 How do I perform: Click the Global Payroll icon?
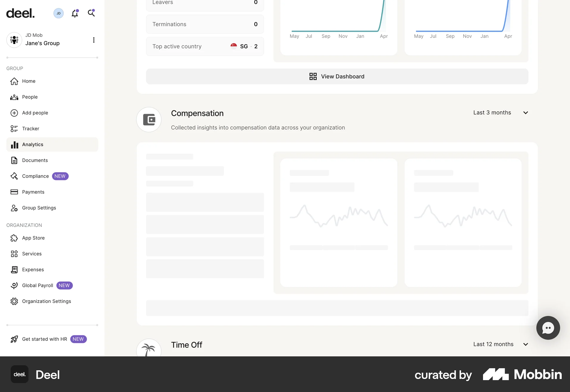[15, 285]
